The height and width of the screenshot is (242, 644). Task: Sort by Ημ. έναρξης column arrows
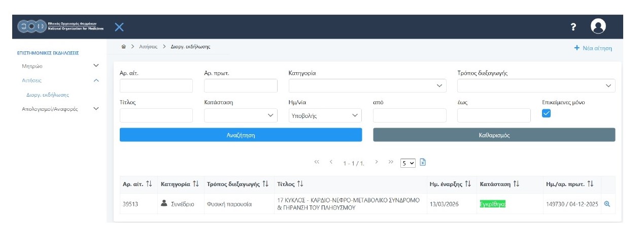click(468, 184)
